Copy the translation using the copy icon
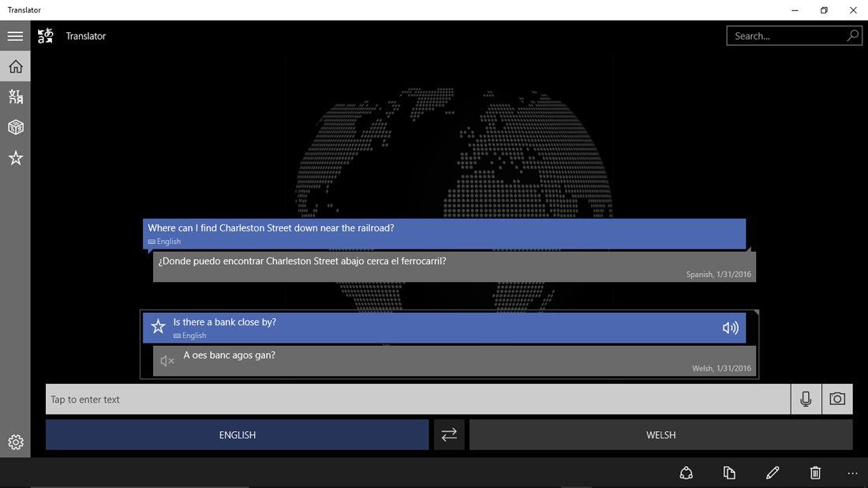The width and height of the screenshot is (868, 488). click(x=729, y=472)
